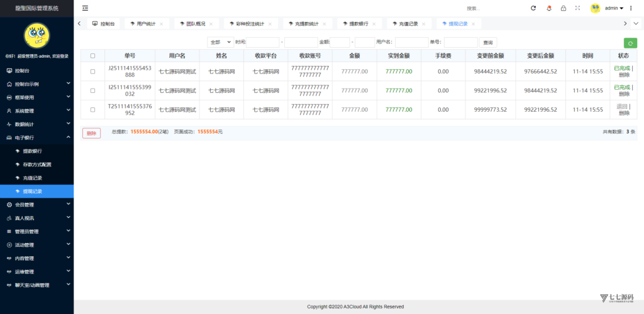Focus the 用户名 filter input field
This screenshot has width=644, height=314.
point(411,42)
